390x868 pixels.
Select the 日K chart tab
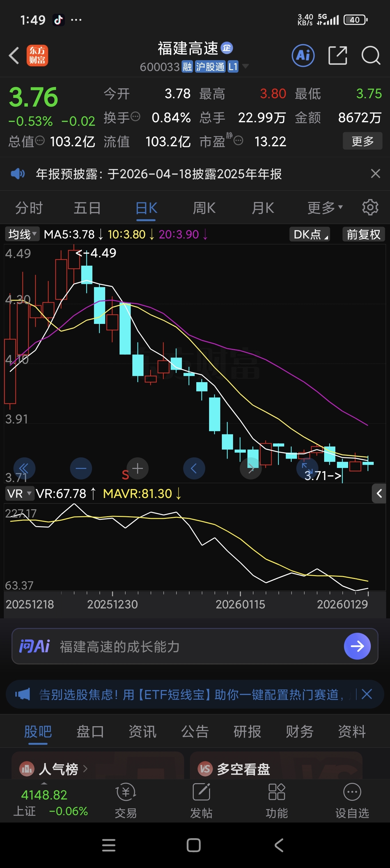[146, 208]
